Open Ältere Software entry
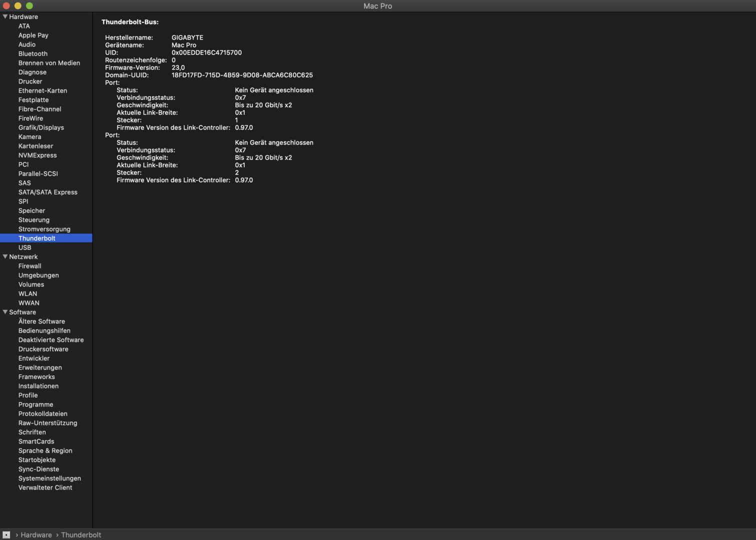Image resolution: width=756 pixels, height=540 pixels. click(x=41, y=321)
